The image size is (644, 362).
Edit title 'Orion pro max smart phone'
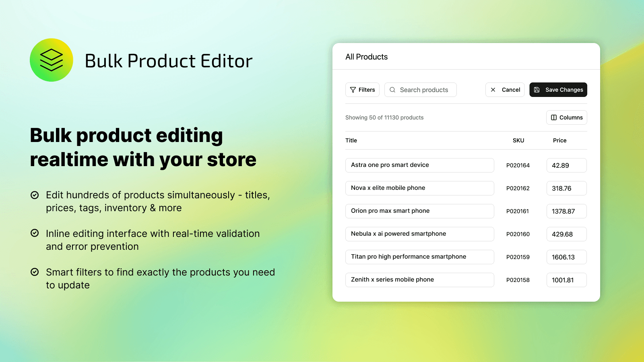coord(420,211)
